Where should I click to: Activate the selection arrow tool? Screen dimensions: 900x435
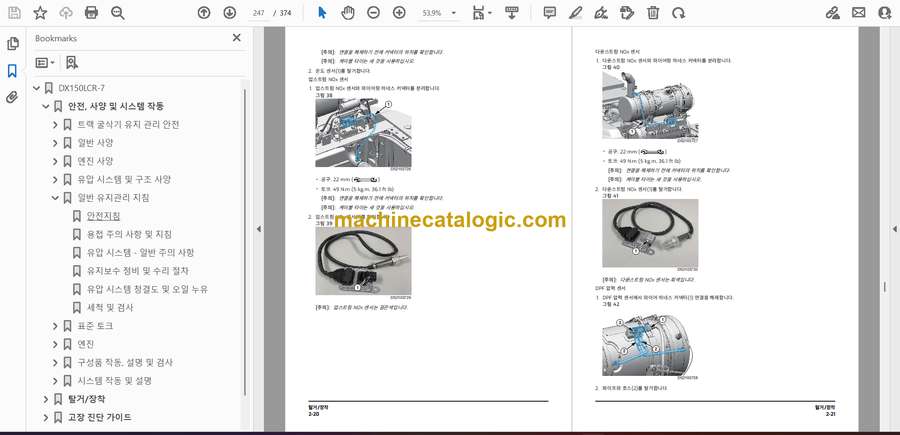pyautogui.click(x=322, y=13)
